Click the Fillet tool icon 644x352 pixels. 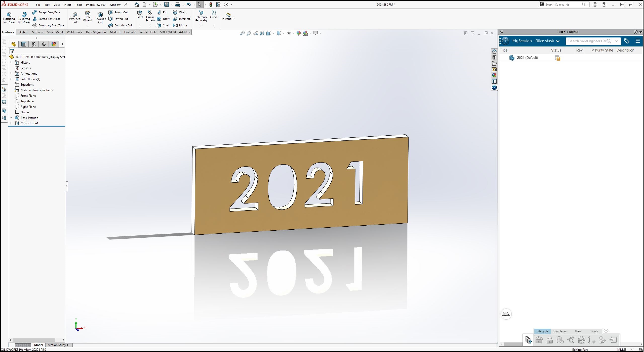coord(140,13)
